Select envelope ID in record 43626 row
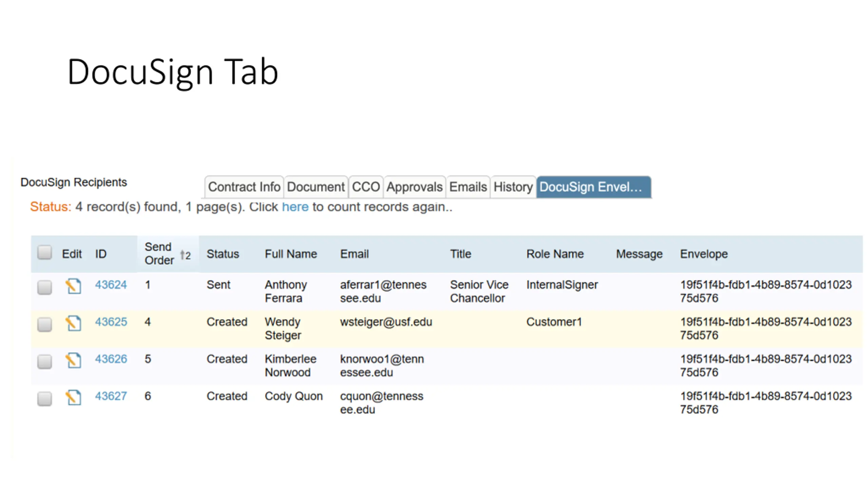This screenshot has width=868, height=488. tap(766, 366)
